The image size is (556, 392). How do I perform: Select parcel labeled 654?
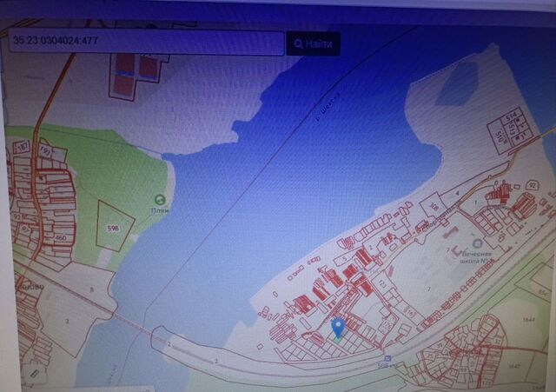click(544, 292)
